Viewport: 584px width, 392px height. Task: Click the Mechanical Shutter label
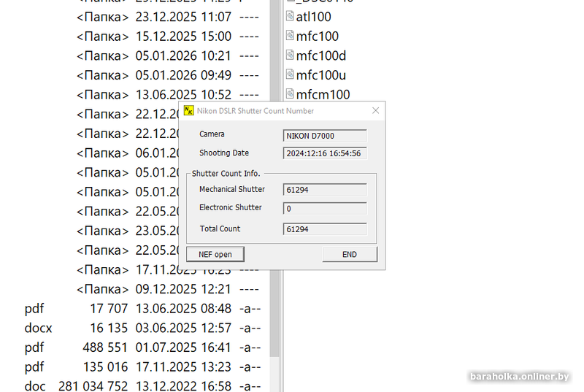point(232,189)
